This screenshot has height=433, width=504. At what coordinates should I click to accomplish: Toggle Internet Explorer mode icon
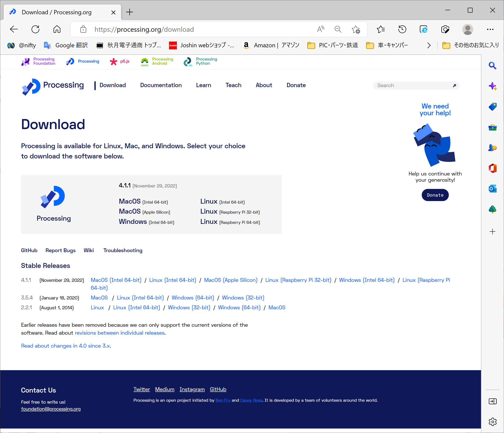423,29
